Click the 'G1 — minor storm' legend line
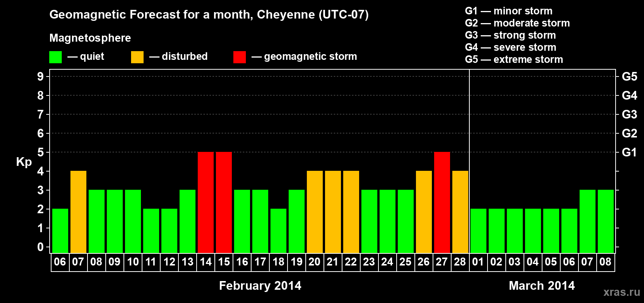This screenshot has height=303, width=644. [x=509, y=11]
